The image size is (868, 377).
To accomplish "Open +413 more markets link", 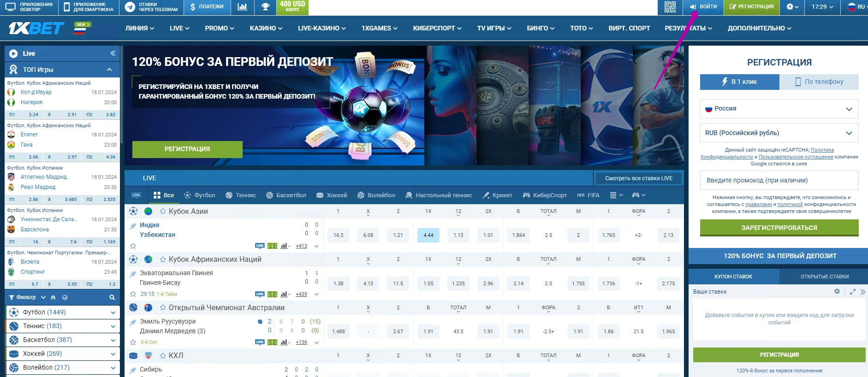I will click(x=301, y=246).
